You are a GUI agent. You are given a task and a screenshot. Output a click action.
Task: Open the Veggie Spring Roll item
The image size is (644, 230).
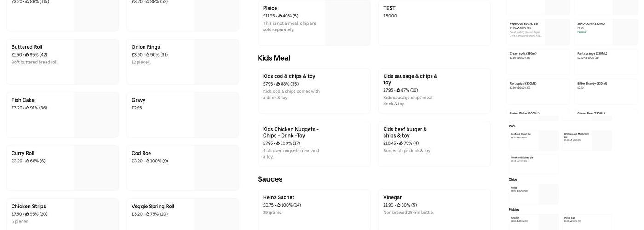tap(183, 214)
